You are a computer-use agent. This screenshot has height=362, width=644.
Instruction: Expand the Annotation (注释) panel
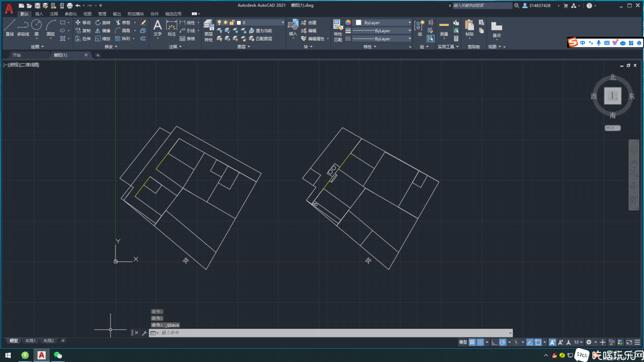[x=175, y=47]
